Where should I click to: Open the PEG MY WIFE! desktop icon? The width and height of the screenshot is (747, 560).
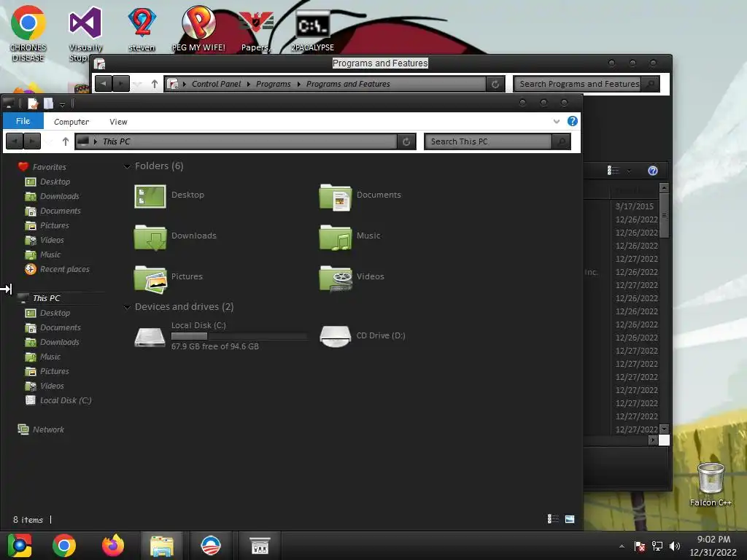pos(198,23)
